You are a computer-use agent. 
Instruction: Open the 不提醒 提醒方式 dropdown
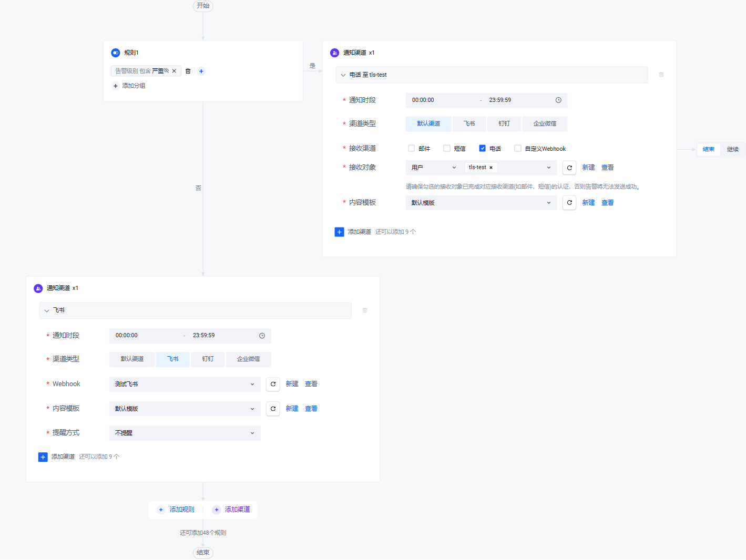tap(185, 433)
